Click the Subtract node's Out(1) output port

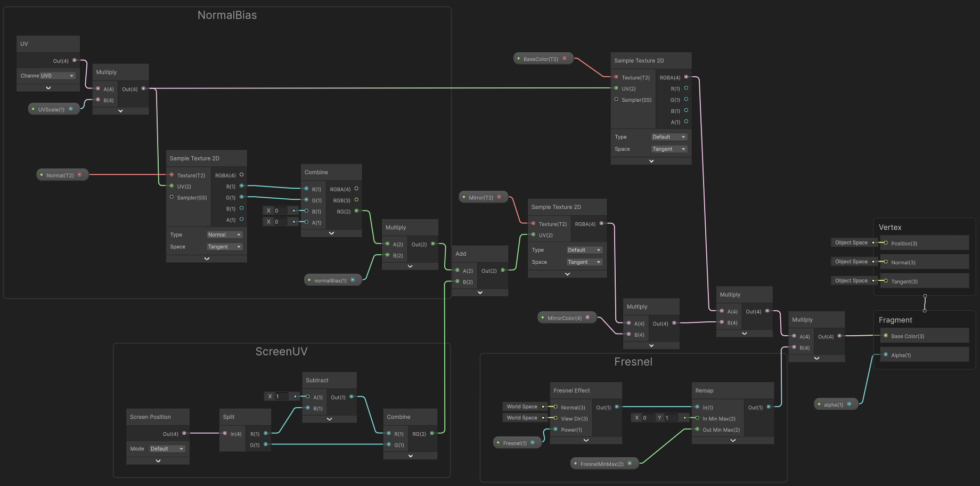point(352,396)
